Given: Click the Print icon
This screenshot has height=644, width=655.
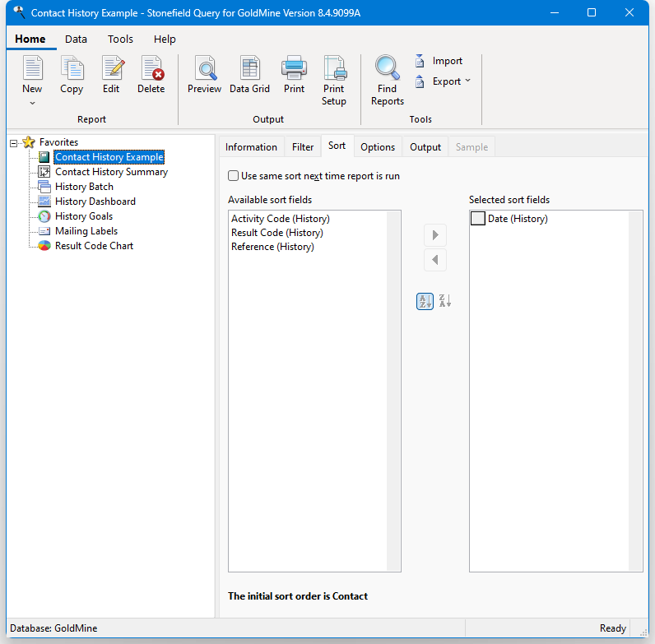Looking at the screenshot, I should 294,67.
